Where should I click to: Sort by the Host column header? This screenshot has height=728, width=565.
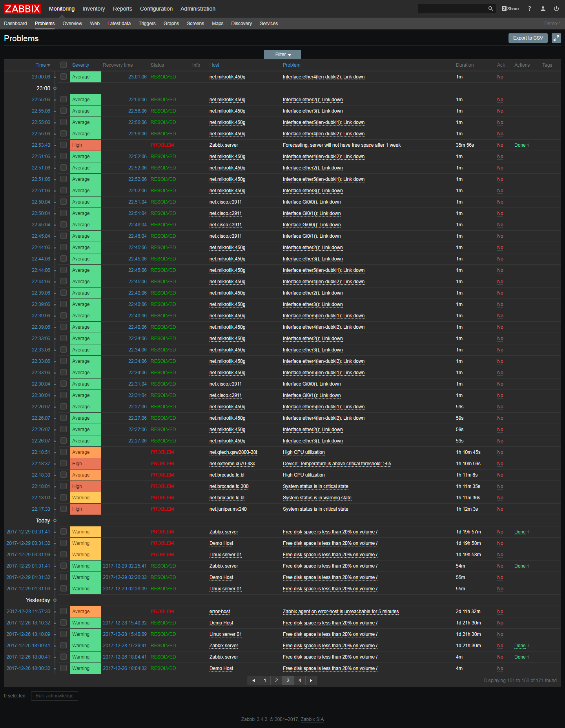[x=214, y=65]
